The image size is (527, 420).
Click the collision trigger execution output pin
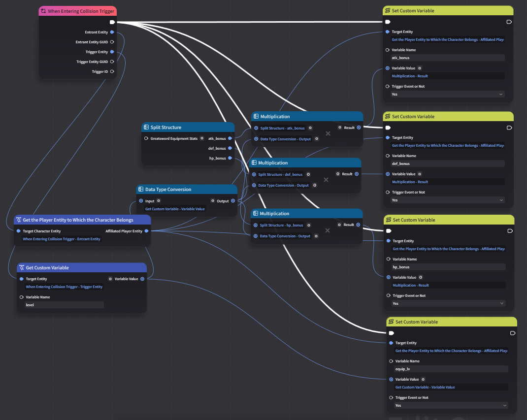pos(112,22)
